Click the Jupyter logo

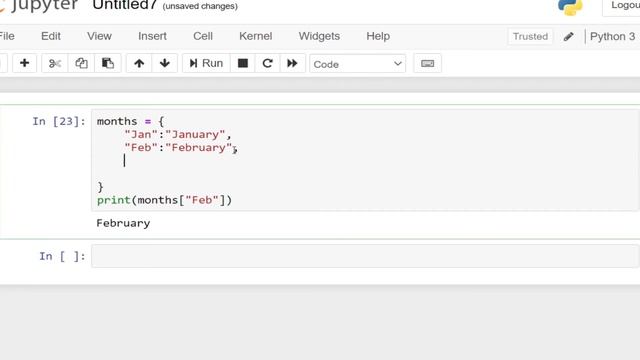(x=39, y=6)
